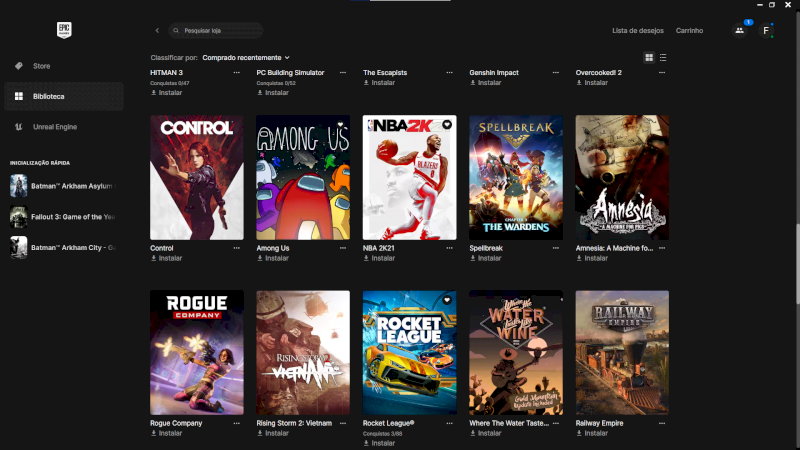This screenshot has width=800, height=450.
Task: Open Railway Empire options menu
Action: [x=662, y=423]
